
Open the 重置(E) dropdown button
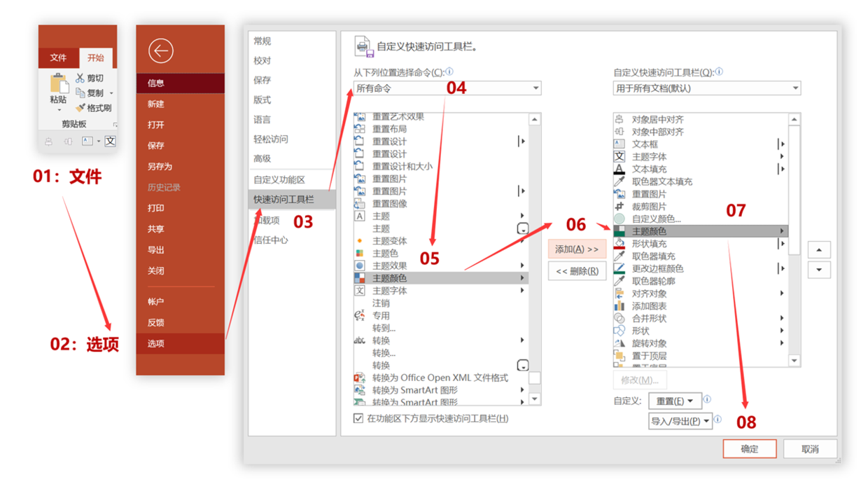point(675,401)
